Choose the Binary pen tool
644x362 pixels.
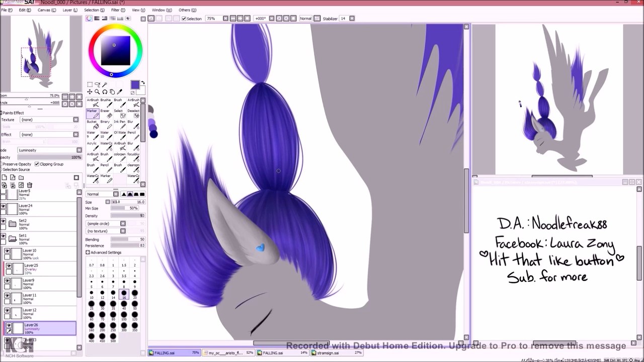point(105,125)
